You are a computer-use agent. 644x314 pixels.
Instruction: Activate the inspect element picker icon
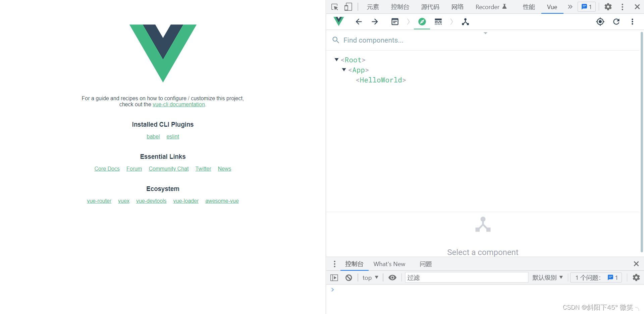tap(334, 7)
